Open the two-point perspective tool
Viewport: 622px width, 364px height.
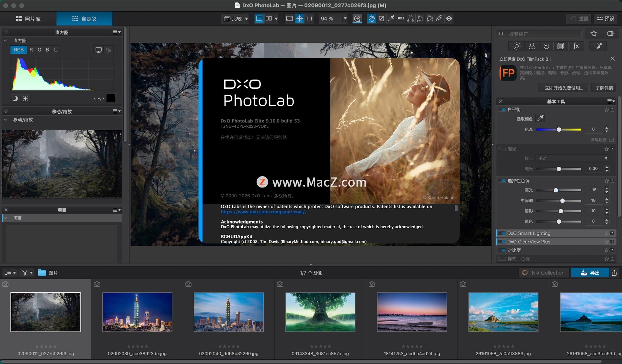(410, 18)
